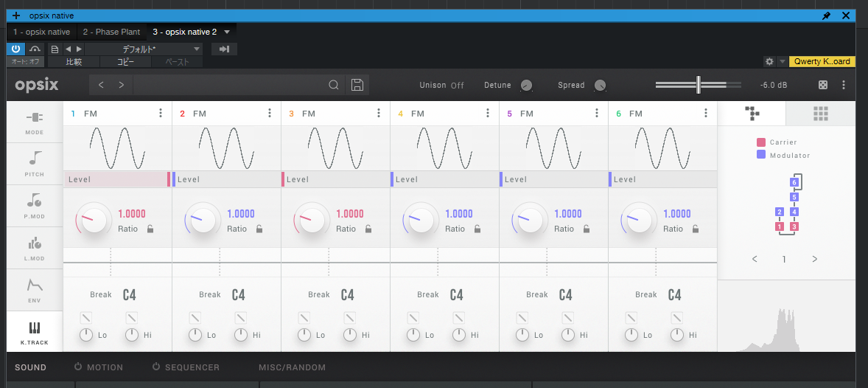Open the plugin gear settings icon
The width and height of the screenshot is (868, 388).
pyautogui.click(x=769, y=62)
